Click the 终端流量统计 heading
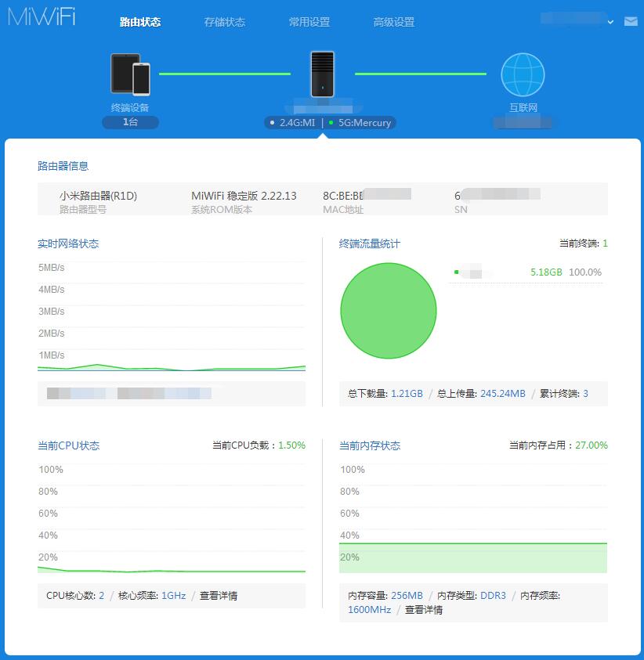 pos(370,243)
